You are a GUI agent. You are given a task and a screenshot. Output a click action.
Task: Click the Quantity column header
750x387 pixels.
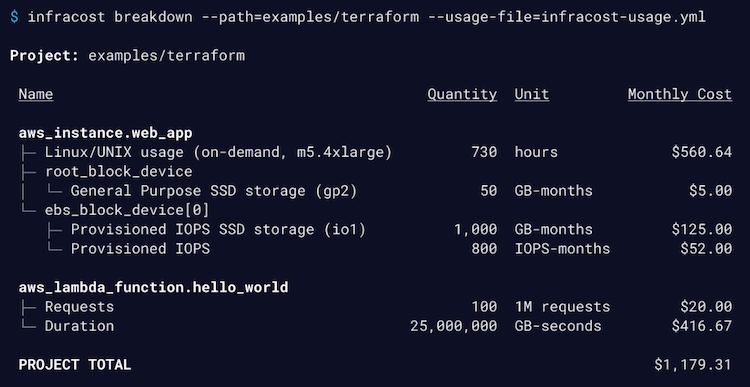point(462,94)
